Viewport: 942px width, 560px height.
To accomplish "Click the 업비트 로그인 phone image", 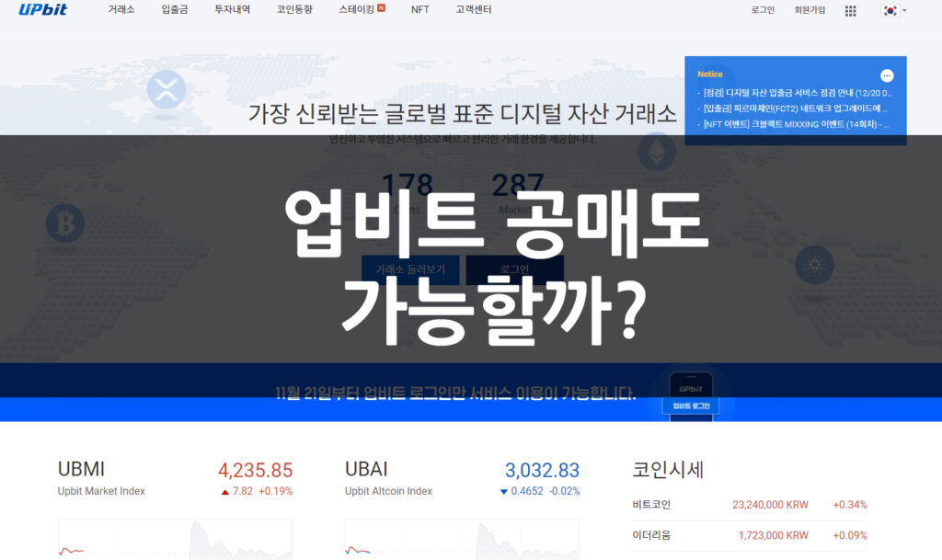I will tap(691, 396).
